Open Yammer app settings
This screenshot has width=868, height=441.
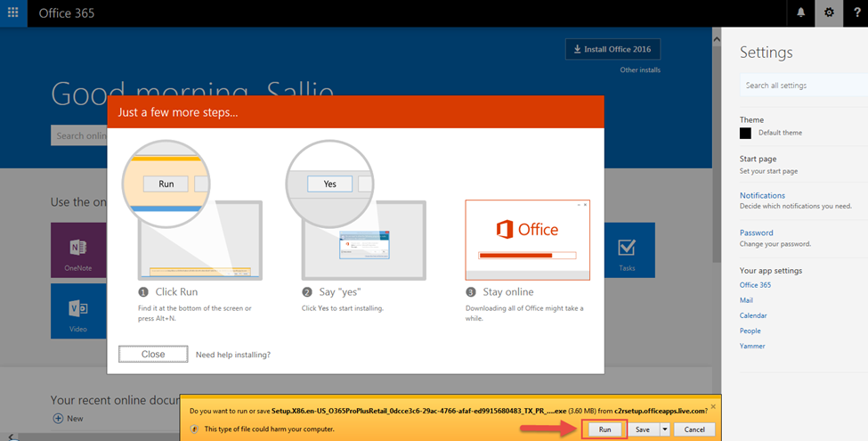tap(752, 346)
